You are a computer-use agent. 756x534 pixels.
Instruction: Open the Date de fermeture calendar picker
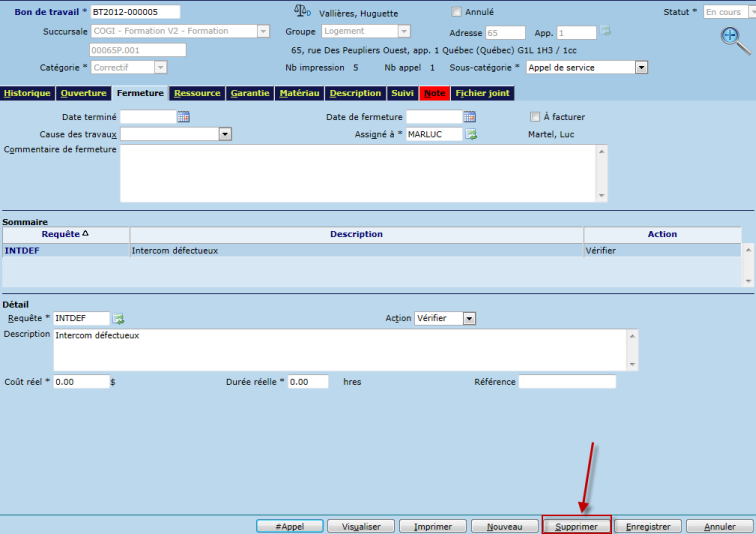coord(469,117)
